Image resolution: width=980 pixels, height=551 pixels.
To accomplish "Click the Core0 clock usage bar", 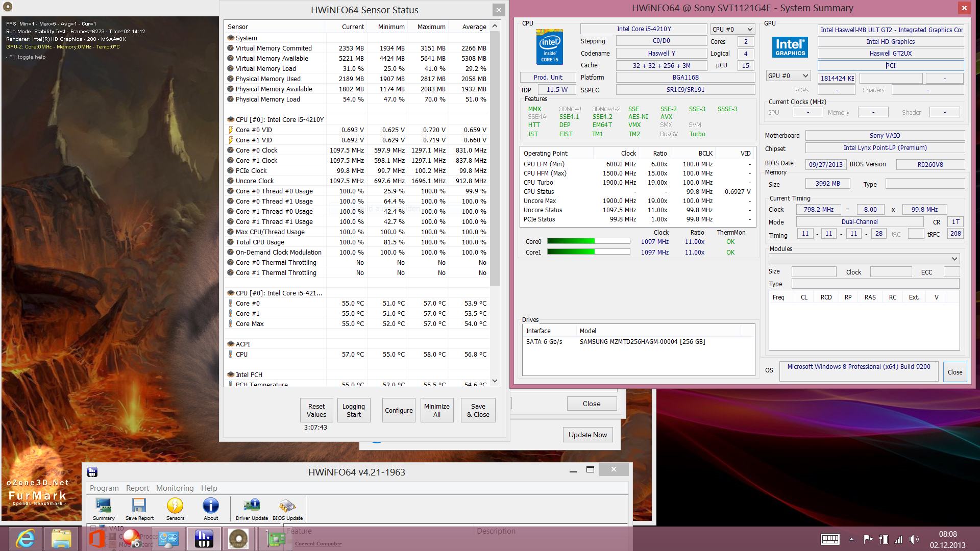I will tap(589, 241).
